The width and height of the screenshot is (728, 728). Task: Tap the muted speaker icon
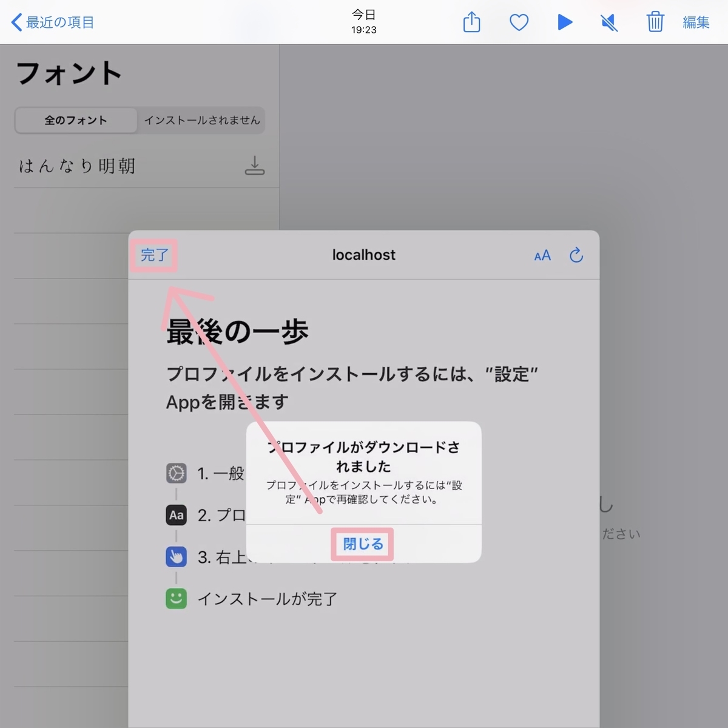point(609,22)
